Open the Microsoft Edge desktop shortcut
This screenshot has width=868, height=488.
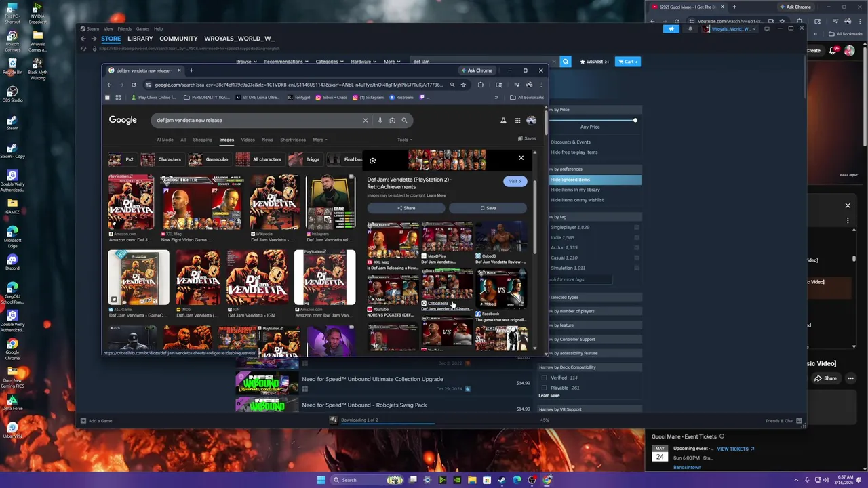[x=12, y=236]
